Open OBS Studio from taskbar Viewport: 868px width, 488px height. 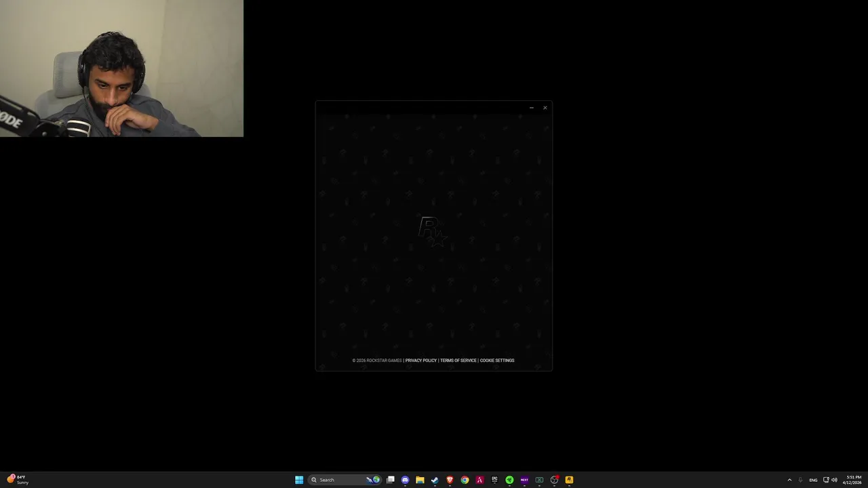pos(554,480)
